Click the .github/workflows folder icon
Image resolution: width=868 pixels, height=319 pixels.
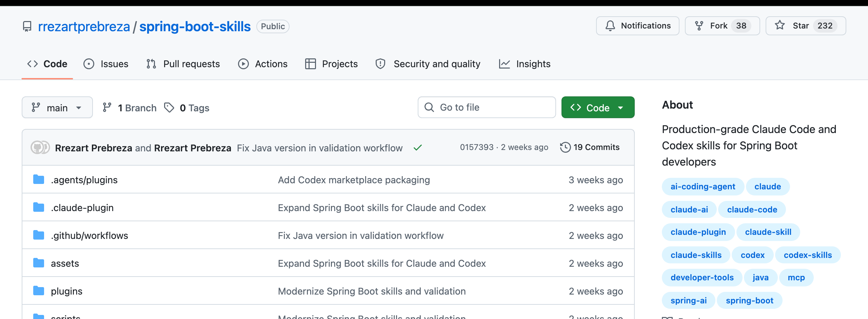click(x=39, y=235)
